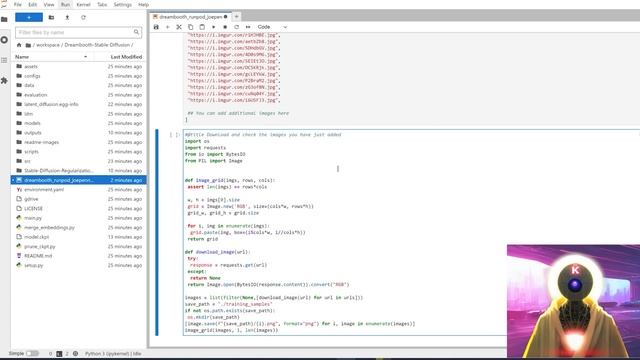Open the View menu
The image size is (640, 360).
point(49,4)
